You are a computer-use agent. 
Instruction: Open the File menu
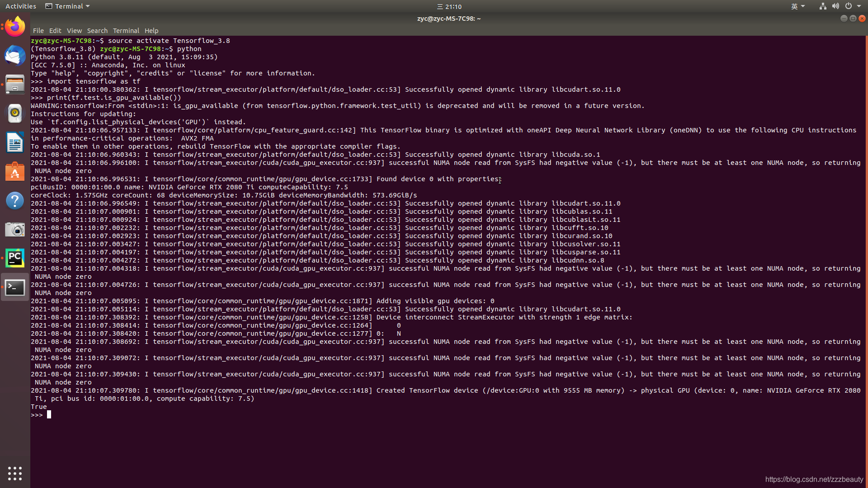[x=38, y=31]
